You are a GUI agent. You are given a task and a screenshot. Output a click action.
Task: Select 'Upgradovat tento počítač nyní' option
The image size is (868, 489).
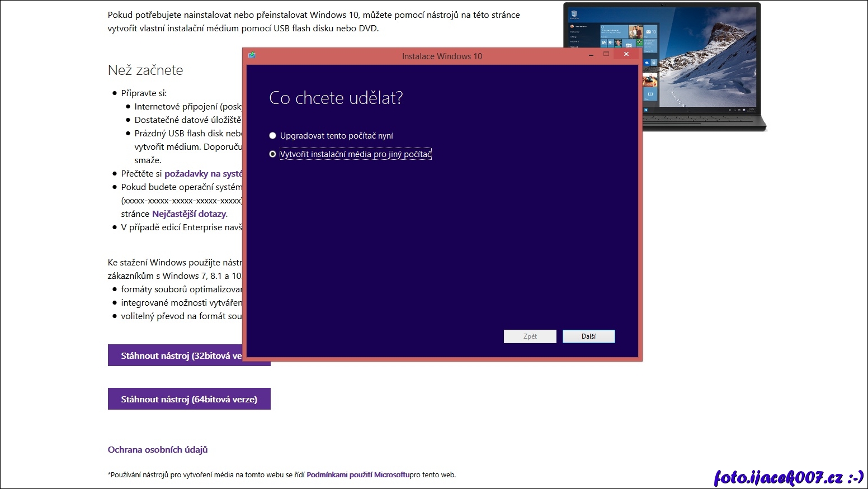pyautogui.click(x=273, y=136)
